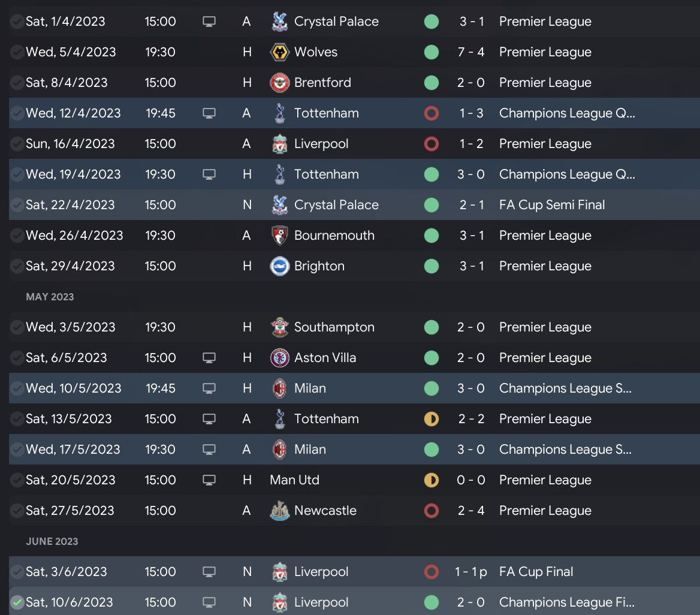Click the Newcastle club crest
Image resolution: width=700 pixels, height=615 pixels.
[x=280, y=511]
